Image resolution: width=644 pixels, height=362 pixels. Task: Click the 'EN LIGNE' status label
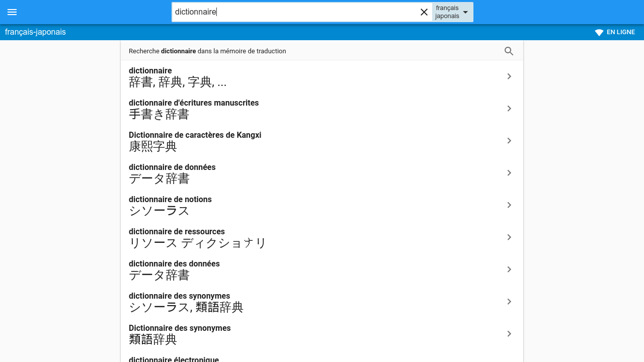tap(621, 32)
